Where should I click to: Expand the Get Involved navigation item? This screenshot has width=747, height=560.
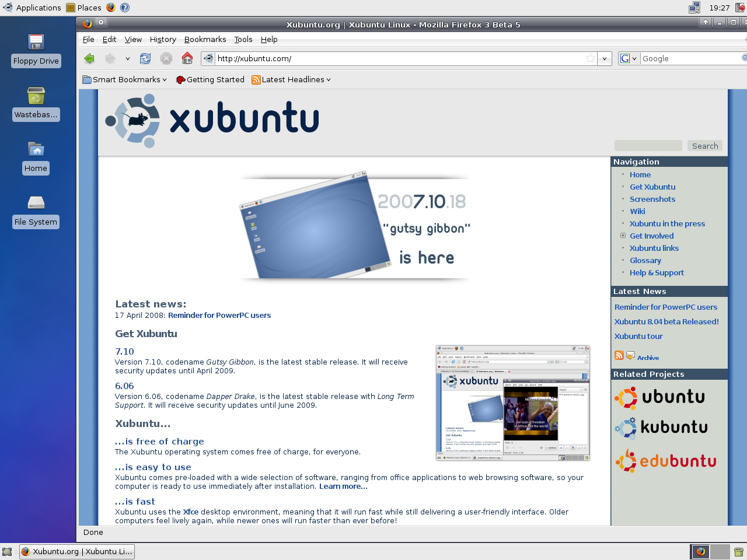tap(623, 236)
